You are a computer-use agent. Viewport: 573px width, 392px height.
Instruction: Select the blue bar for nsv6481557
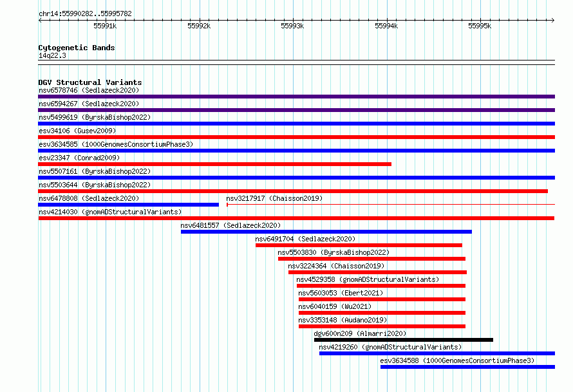click(x=326, y=232)
